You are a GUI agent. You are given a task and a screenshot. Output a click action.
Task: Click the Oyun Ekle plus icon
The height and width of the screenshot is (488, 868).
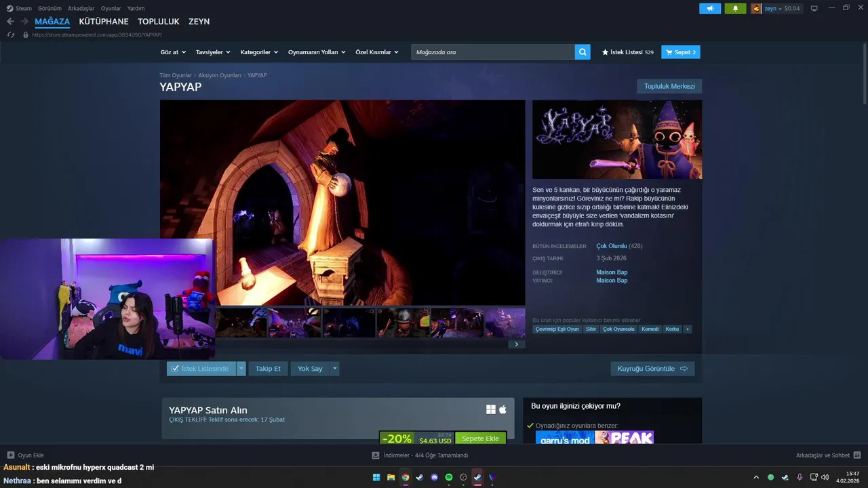(x=11, y=455)
